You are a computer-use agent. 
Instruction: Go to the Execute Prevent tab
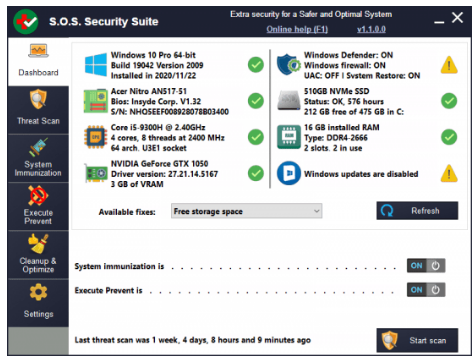[38, 207]
